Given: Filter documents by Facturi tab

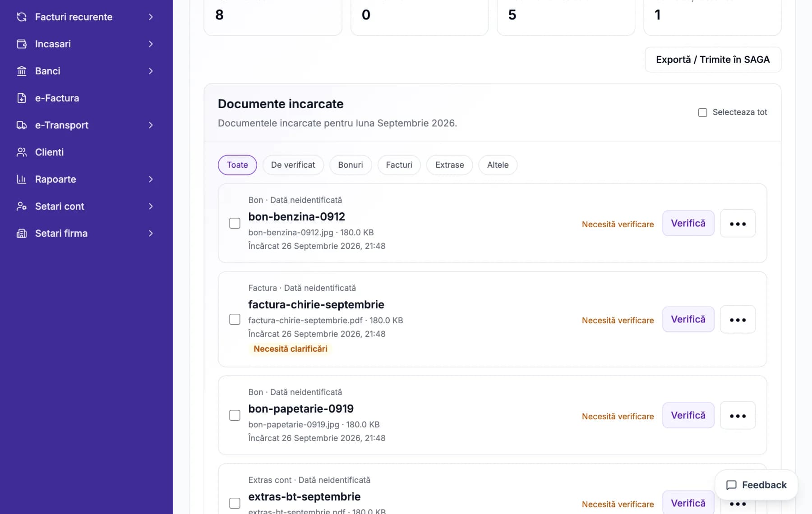Looking at the screenshot, I should click(399, 165).
